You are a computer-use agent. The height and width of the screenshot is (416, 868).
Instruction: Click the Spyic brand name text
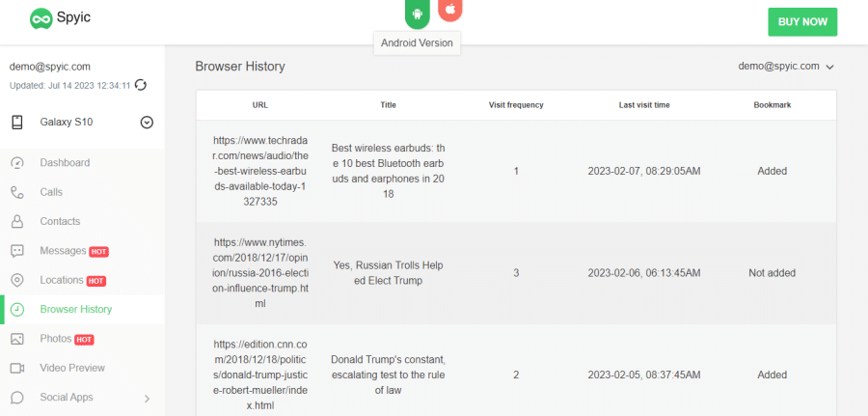click(73, 17)
